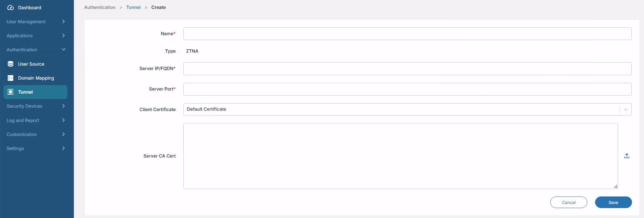The width and height of the screenshot is (644, 218).
Task: Open Log and Report menu
Action: 63,120
